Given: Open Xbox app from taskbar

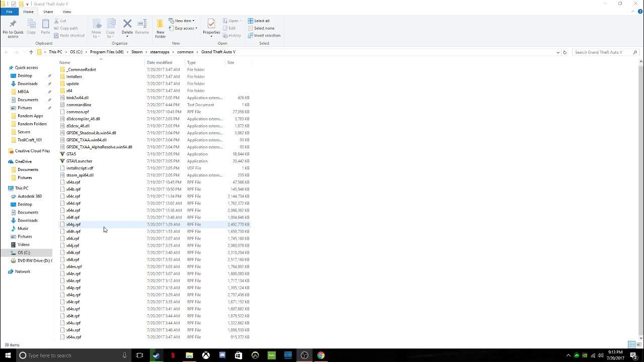Looking at the screenshot, I should [206, 355].
